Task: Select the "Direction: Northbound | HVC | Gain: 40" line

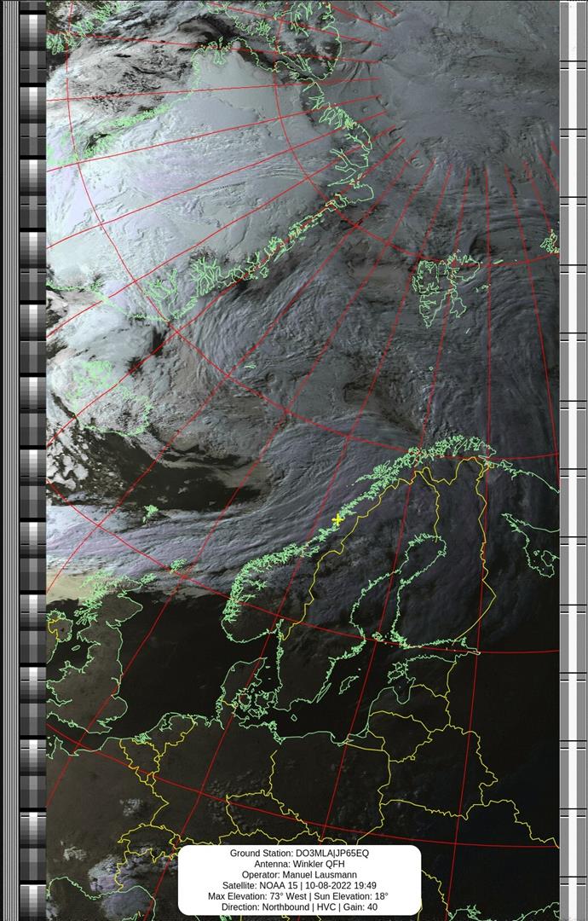Action: click(299, 907)
